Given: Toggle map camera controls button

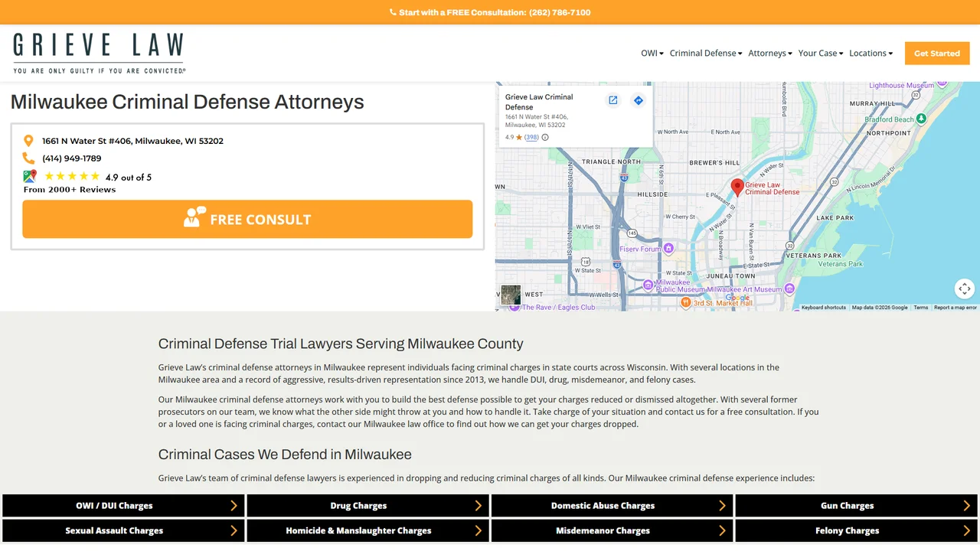Looking at the screenshot, I should (x=965, y=289).
